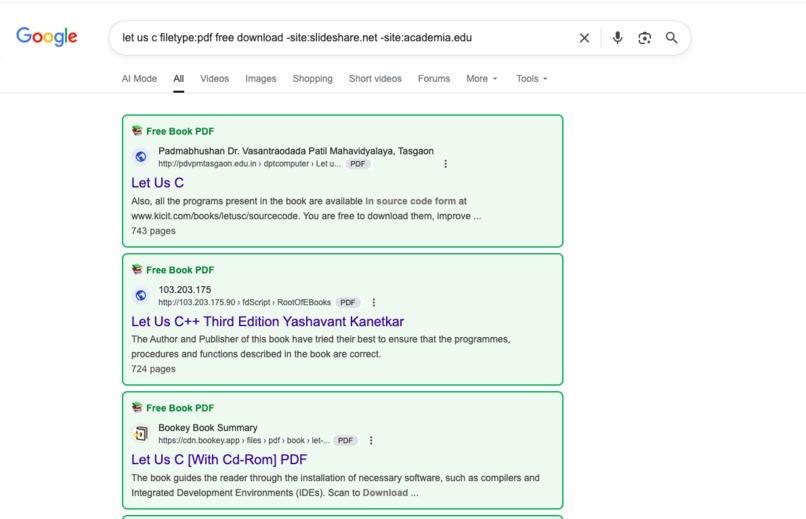The image size is (806, 519).
Task: Click the Bookey Book Summary site name
Action: tap(208, 428)
